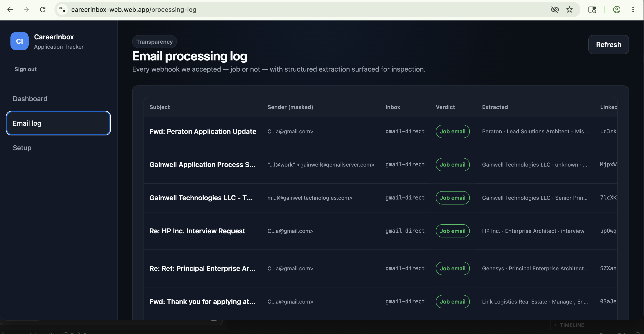Click the Transparency badge
The width and height of the screenshot is (644, 334).
(154, 42)
